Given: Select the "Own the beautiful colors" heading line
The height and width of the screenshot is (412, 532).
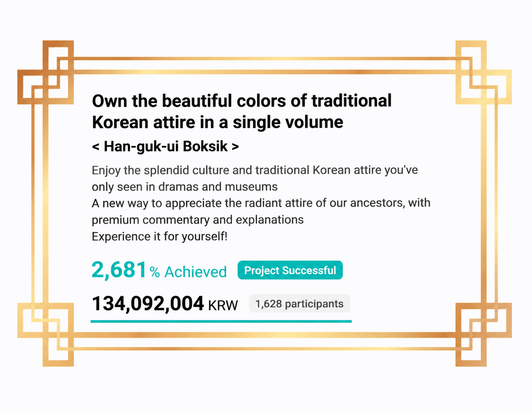Looking at the screenshot, I should 242,101.
